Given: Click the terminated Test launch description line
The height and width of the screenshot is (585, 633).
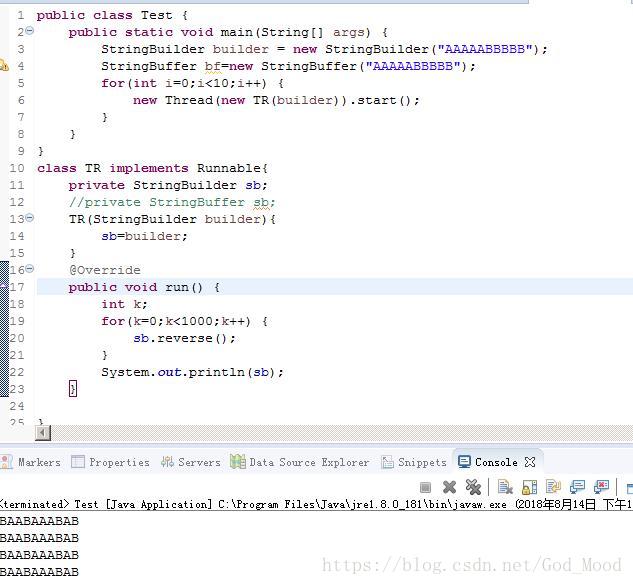Looking at the screenshot, I should pyautogui.click(x=316, y=504).
